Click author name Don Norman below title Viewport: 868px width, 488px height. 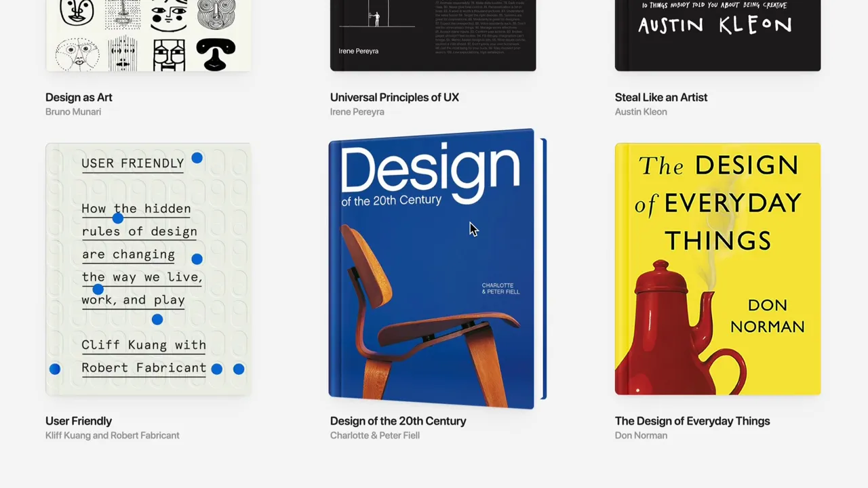pos(641,436)
